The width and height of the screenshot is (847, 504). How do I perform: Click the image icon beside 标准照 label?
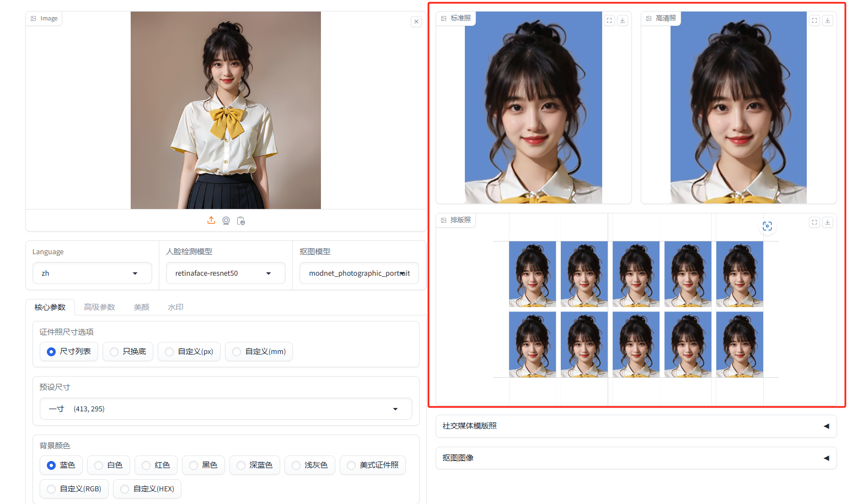pos(444,18)
